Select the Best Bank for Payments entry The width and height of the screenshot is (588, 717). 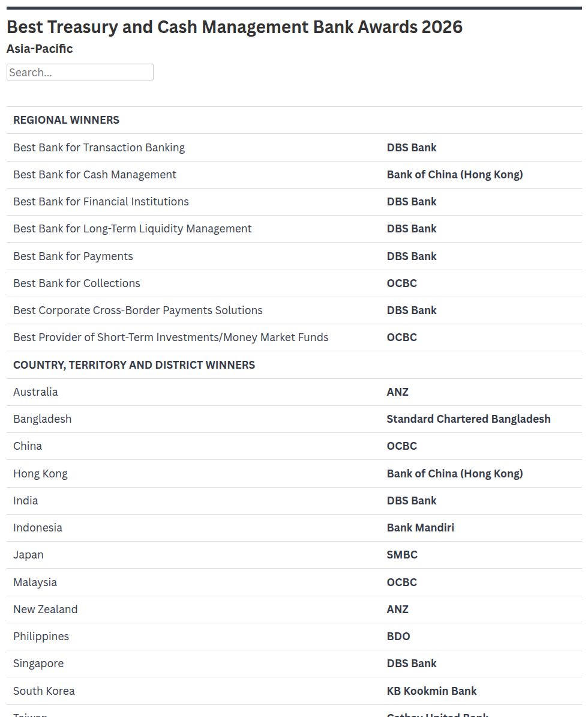(294, 256)
